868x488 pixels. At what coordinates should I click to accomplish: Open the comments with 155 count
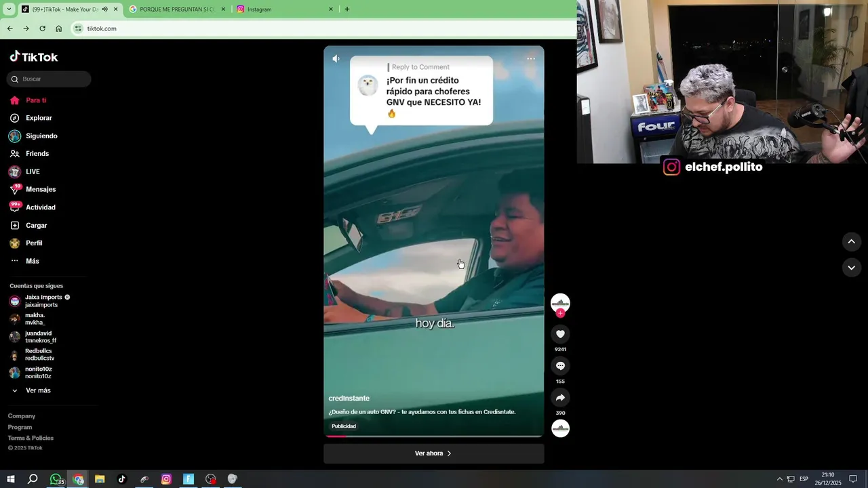click(x=560, y=366)
